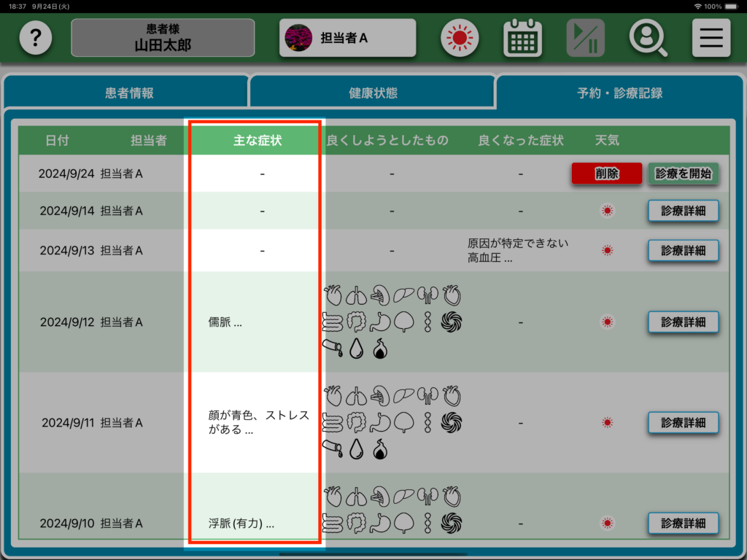Open the patient search magnifier icon
747x560 pixels.
[648, 38]
